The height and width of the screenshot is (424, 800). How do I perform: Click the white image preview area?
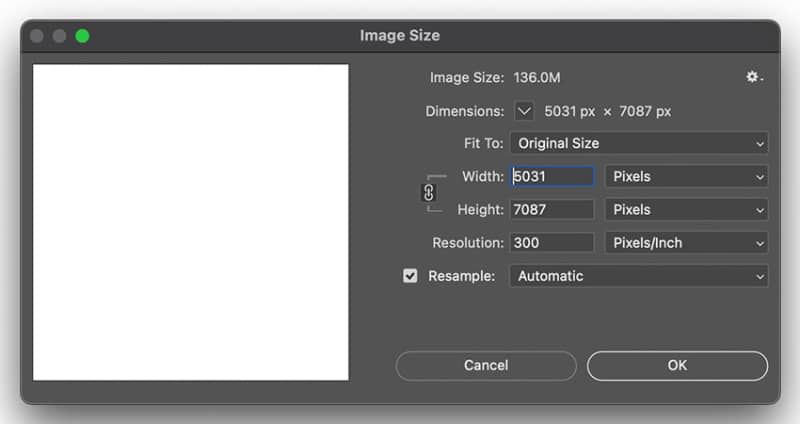coord(191,222)
